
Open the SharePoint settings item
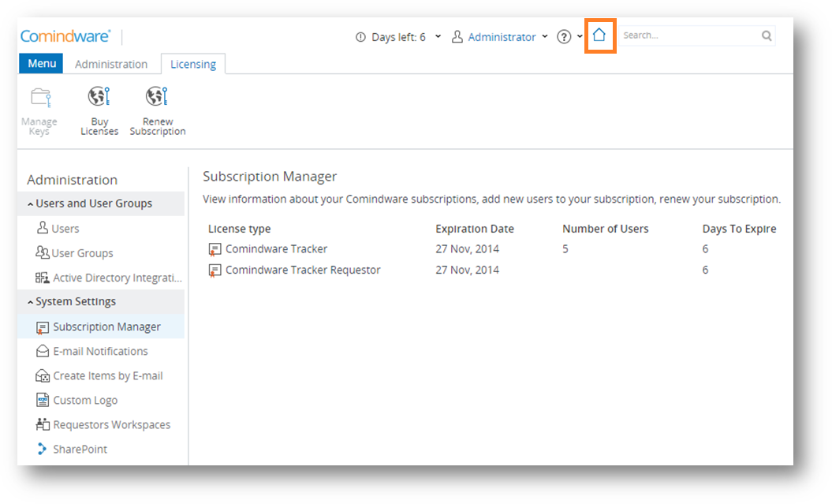80,450
